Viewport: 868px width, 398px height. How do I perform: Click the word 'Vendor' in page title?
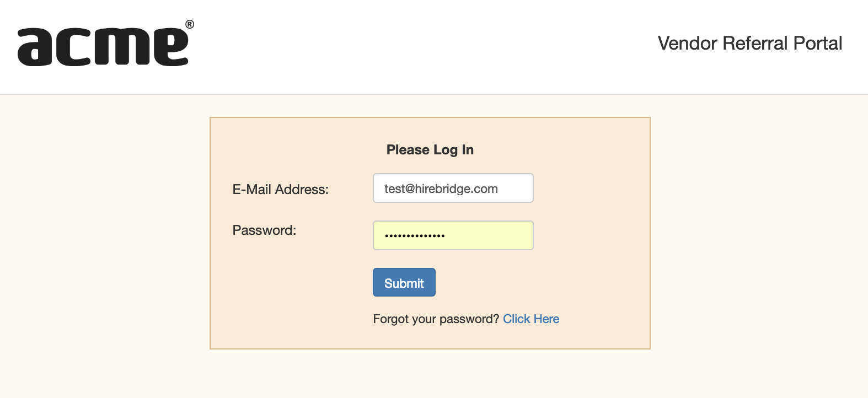(687, 43)
